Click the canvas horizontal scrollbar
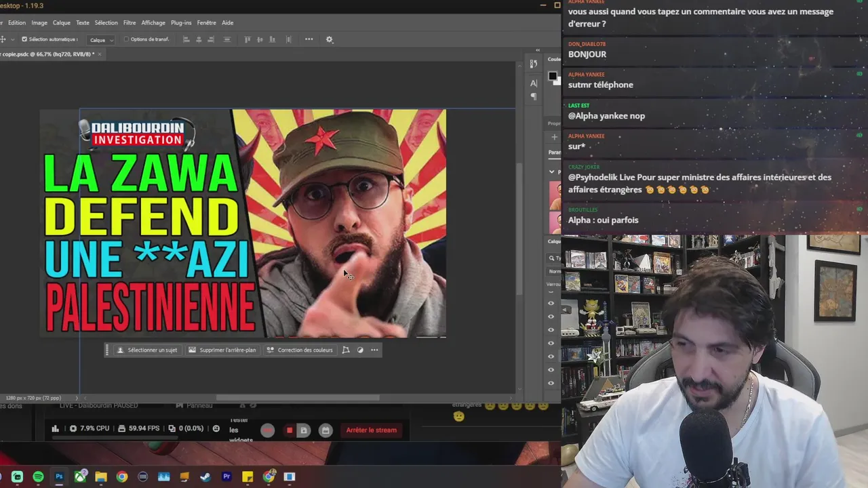This screenshot has height=488, width=868. 298,398
